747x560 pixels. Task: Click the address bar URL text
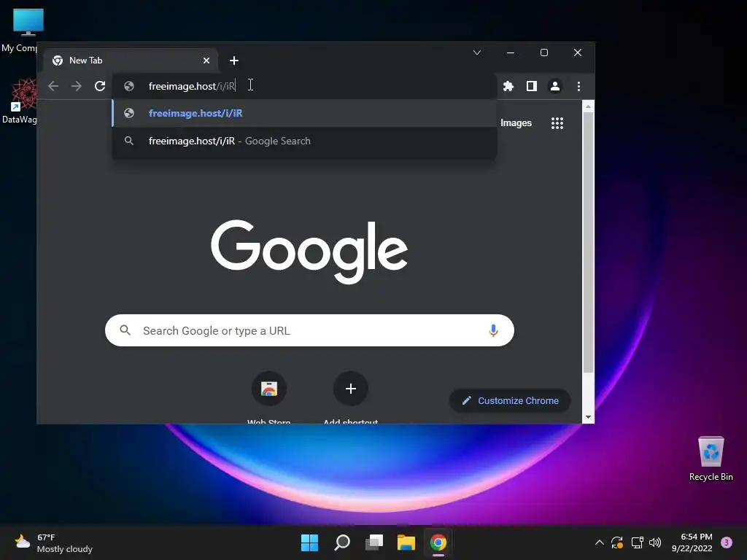(x=192, y=86)
